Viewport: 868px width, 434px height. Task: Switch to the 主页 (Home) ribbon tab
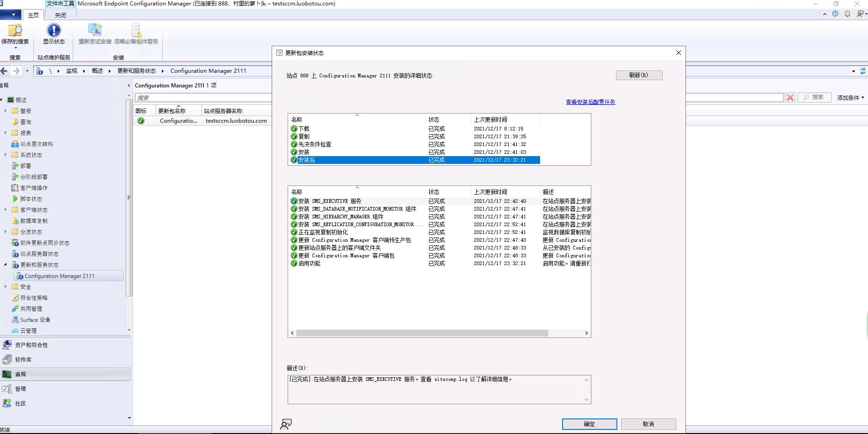(x=33, y=15)
